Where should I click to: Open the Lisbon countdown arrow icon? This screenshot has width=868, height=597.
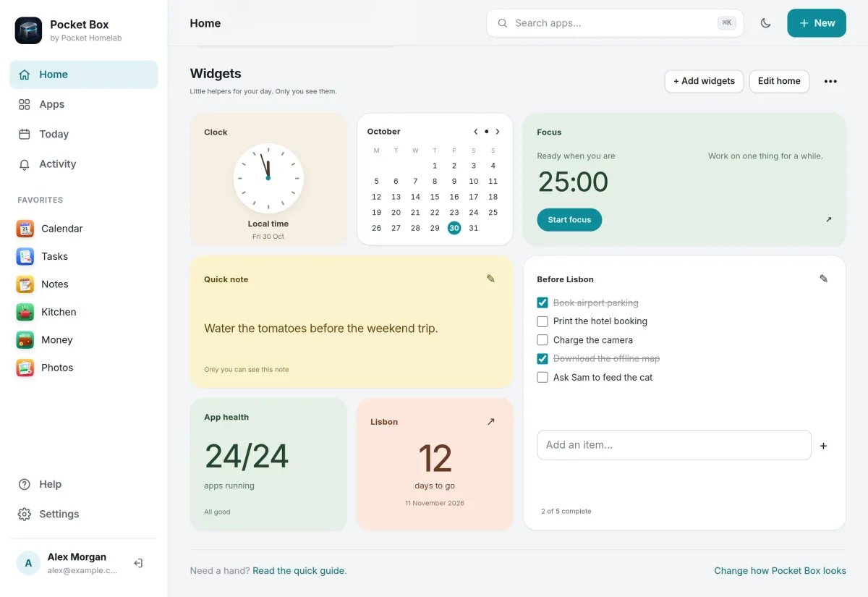coord(491,421)
